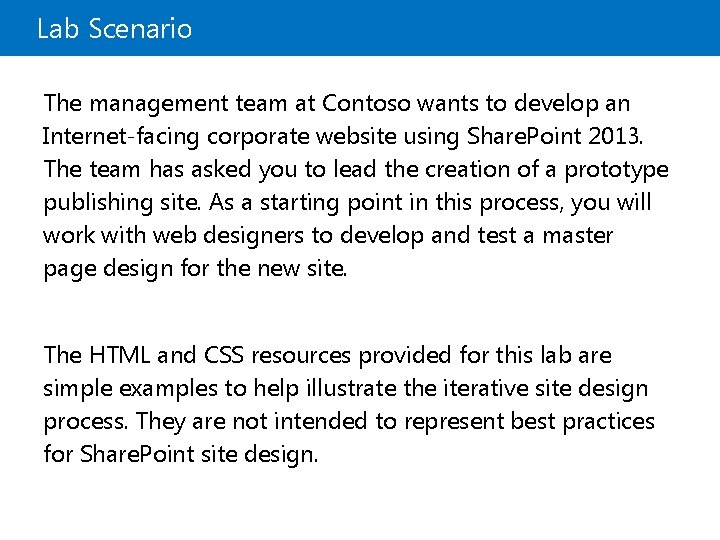Viewport: 720px width, 540px height.
Task: Click the "Lab Scenario" slide title
Action: [114, 28]
